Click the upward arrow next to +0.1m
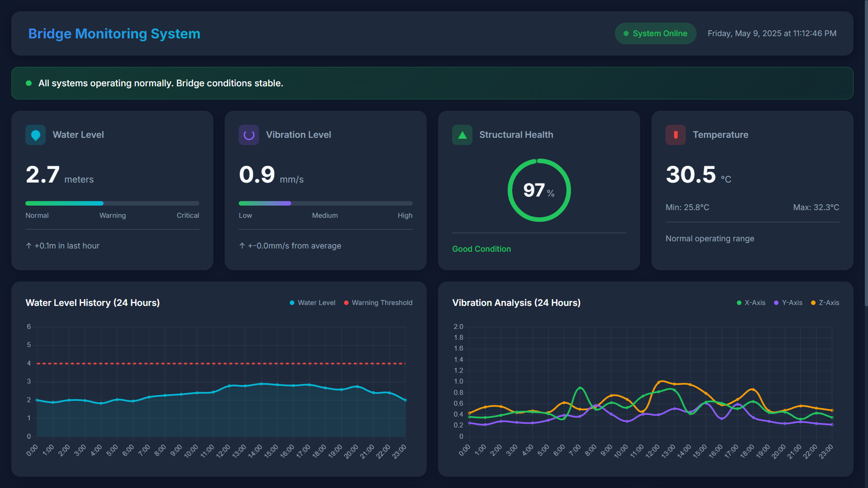868x488 pixels. (x=29, y=246)
